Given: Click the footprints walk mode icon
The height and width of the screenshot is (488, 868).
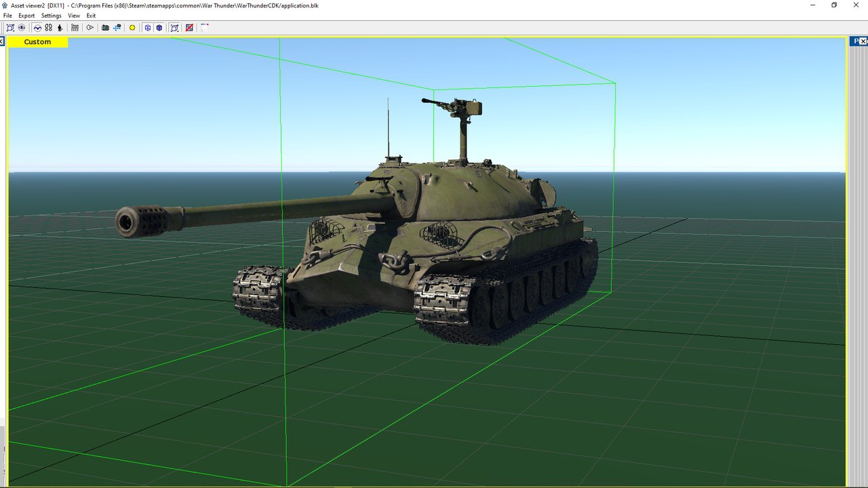Looking at the screenshot, I should (x=49, y=28).
